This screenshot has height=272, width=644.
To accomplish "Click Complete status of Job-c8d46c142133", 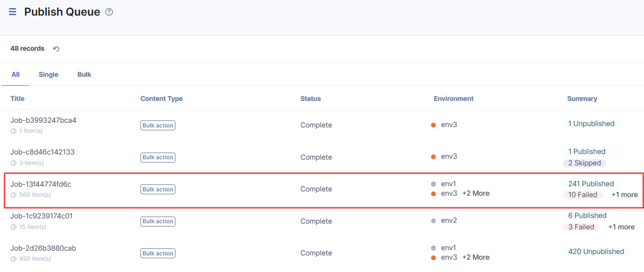I will 316,157.
